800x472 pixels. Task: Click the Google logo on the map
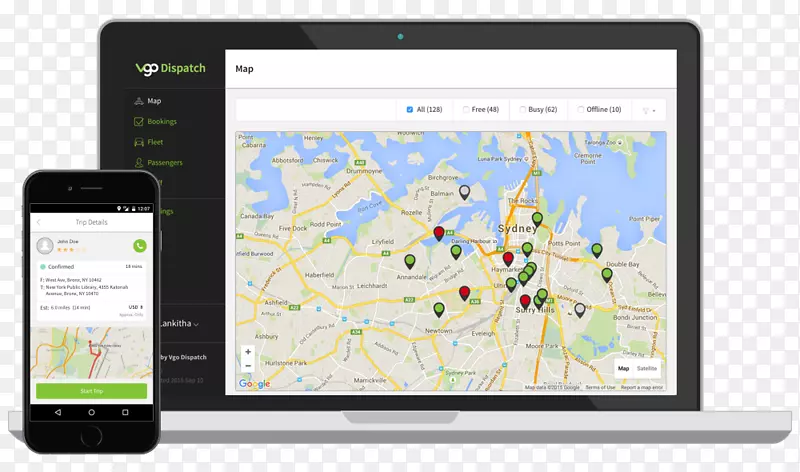[x=254, y=384]
